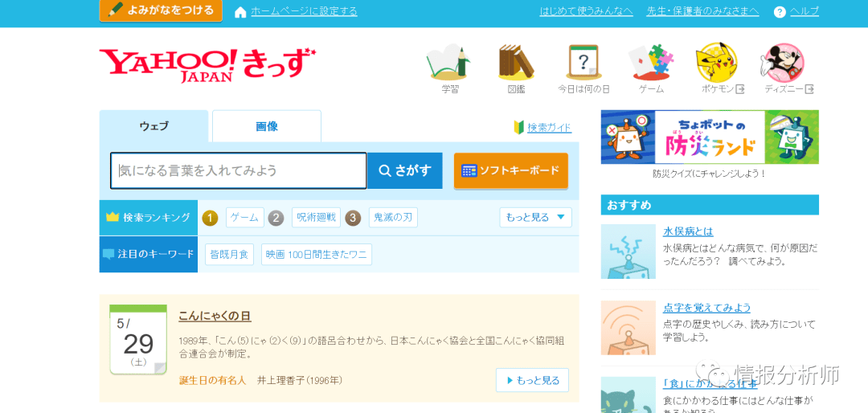Click the 検索ランキング crown label

[149, 218]
